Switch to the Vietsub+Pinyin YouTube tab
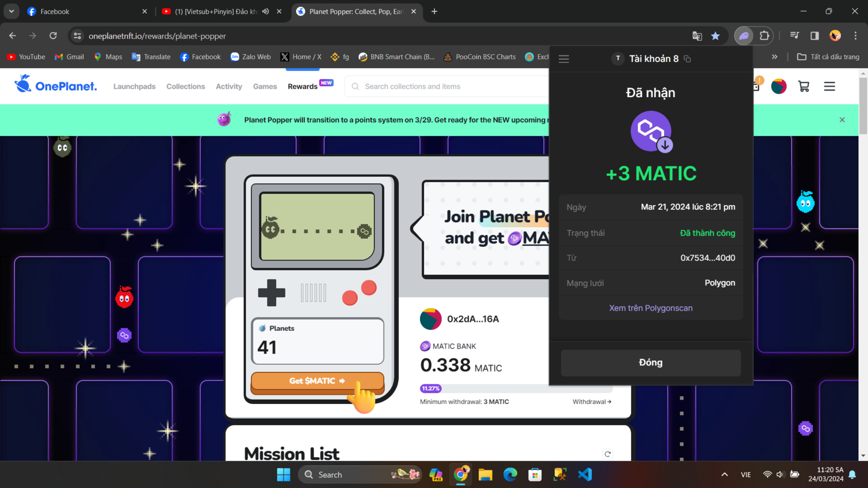The height and width of the screenshot is (488, 868). pos(222,11)
